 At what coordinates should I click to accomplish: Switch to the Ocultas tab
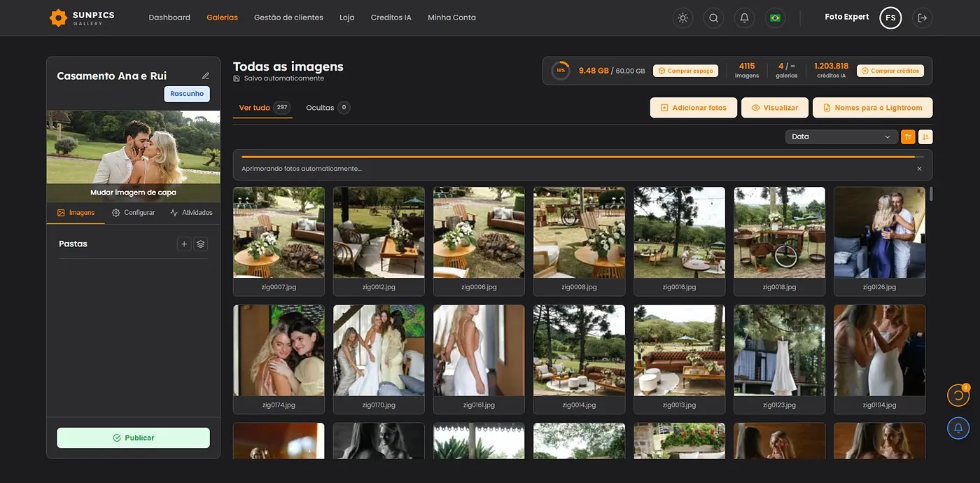[x=328, y=108]
